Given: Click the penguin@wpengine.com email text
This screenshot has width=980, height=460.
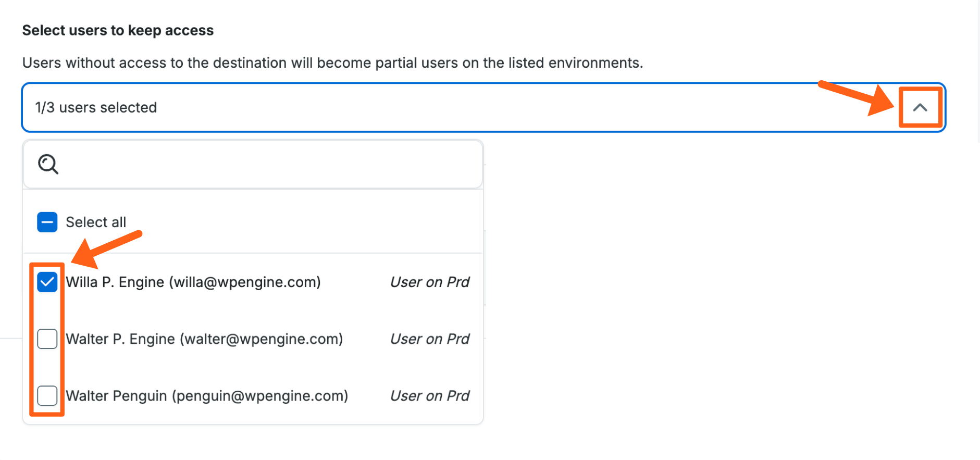Looking at the screenshot, I should (x=260, y=395).
